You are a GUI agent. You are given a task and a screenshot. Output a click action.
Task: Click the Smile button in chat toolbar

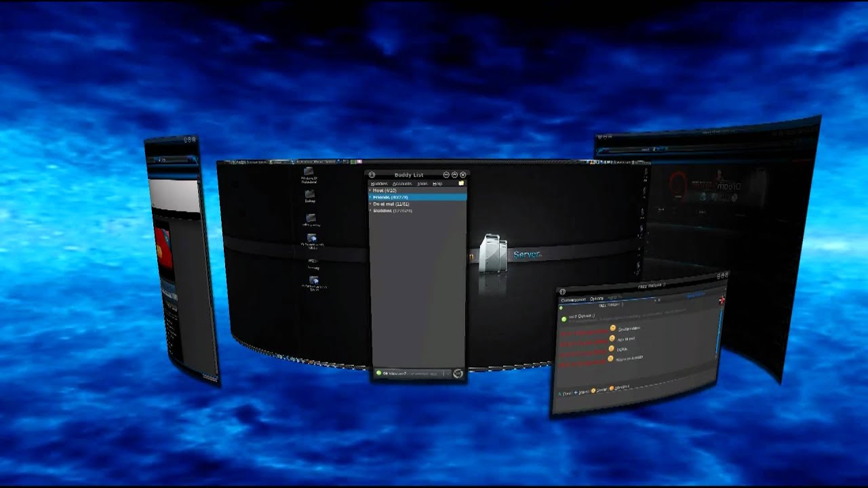(599, 390)
